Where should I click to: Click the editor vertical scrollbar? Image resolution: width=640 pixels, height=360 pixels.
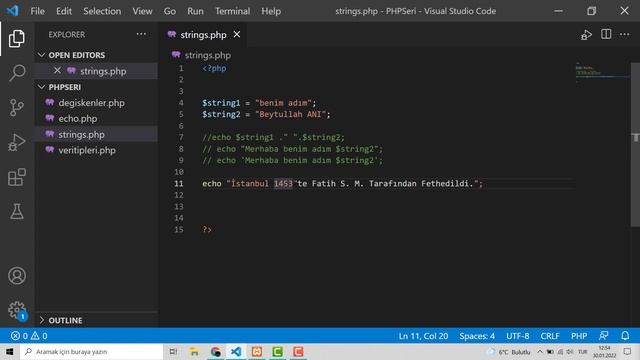[x=635, y=144]
